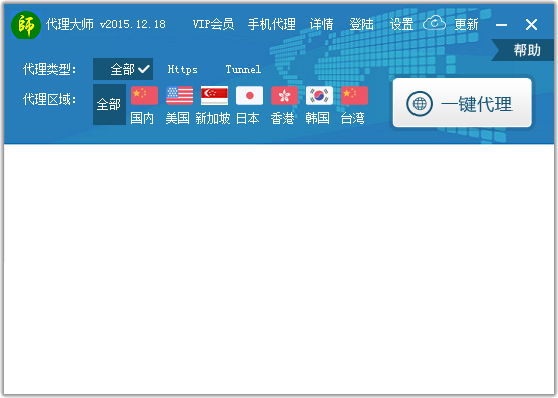Open the 详情 details menu
Screen dimensions: 558x398
coord(321,24)
